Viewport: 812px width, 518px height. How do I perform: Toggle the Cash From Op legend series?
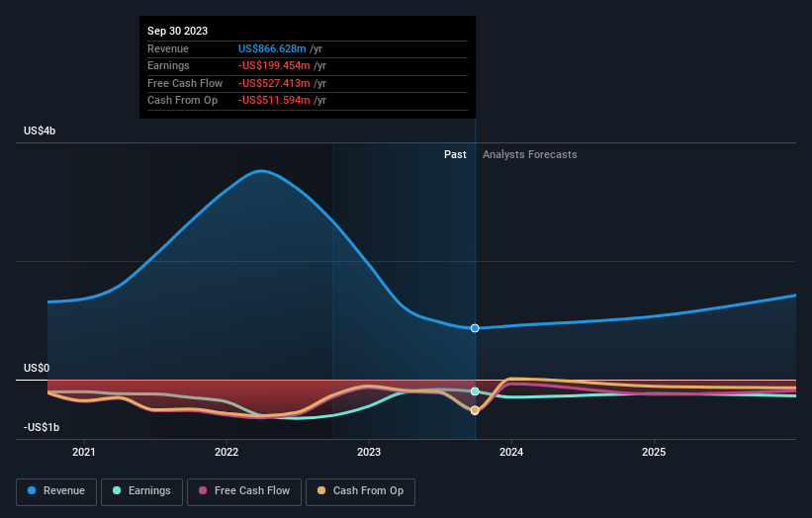coord(360,491)
